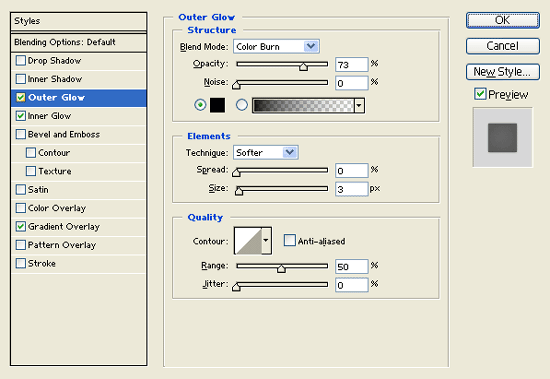Enable the Pattern Overlay checkbox
The height and width of the screenshot is (379, 550).
click(x=21, y=245)
